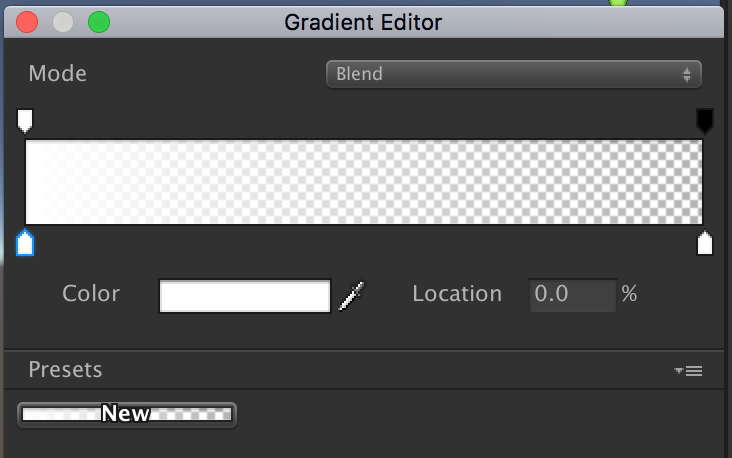Image resolution: width=732 pixels, height=458 pixels.
Task: Open the Presets options menu icon
Action: pos(689,371)
